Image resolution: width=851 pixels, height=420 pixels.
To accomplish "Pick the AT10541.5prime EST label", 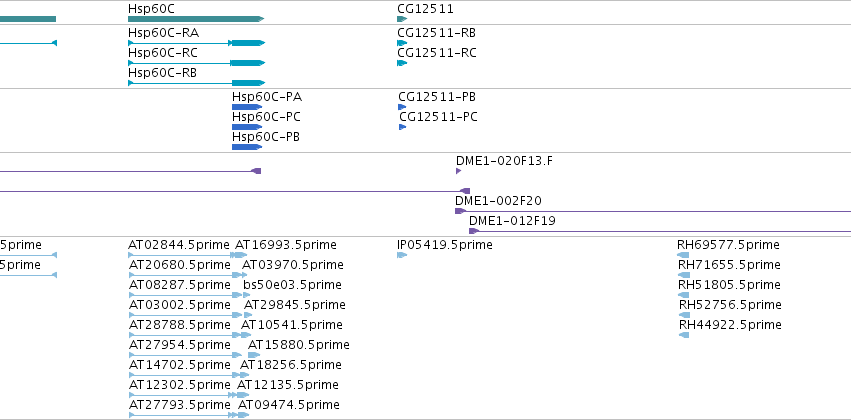I will point(292,326).
